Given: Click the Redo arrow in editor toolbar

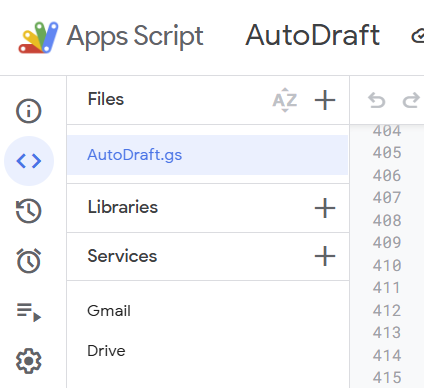Looking at the screenshot, I should pos(411,100).
